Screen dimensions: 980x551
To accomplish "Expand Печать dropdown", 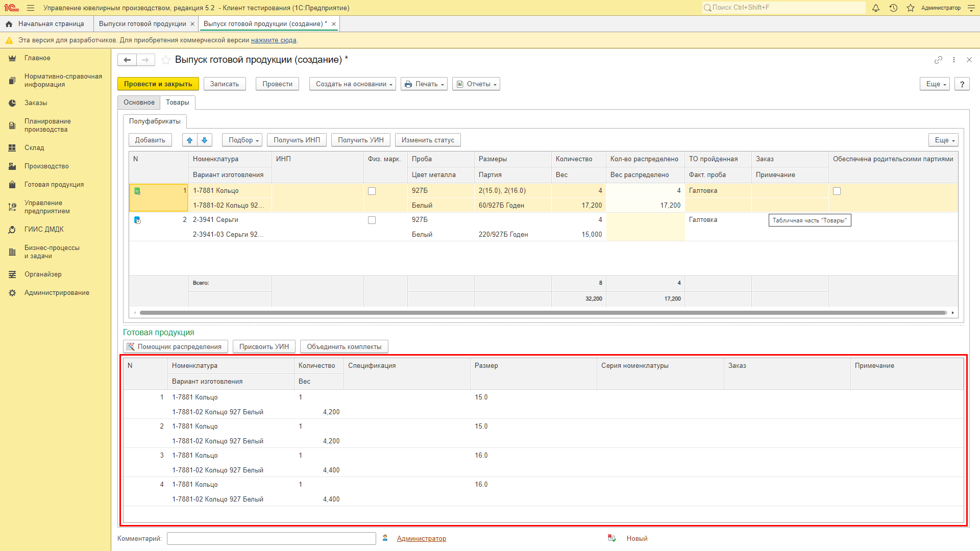I will tap(424, 84).
